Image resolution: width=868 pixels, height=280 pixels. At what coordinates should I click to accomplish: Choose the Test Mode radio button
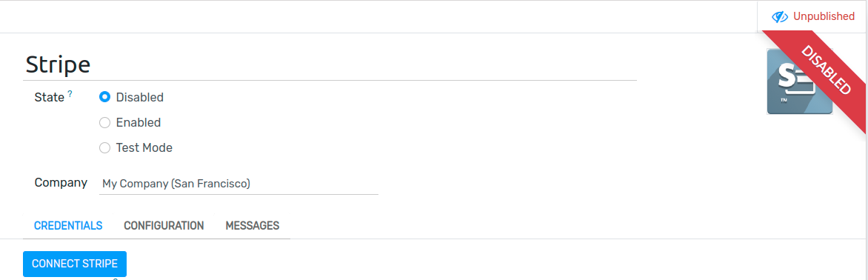tap(104, 147)
